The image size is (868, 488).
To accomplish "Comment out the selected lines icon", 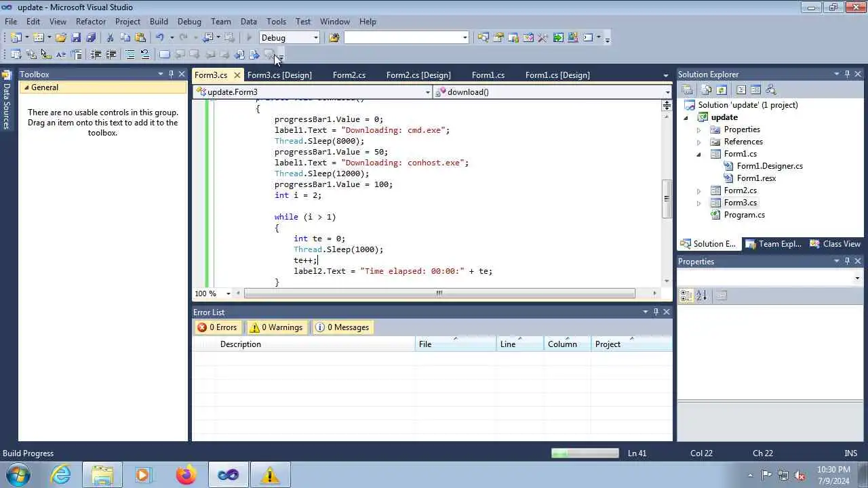I will pos(130,55).
